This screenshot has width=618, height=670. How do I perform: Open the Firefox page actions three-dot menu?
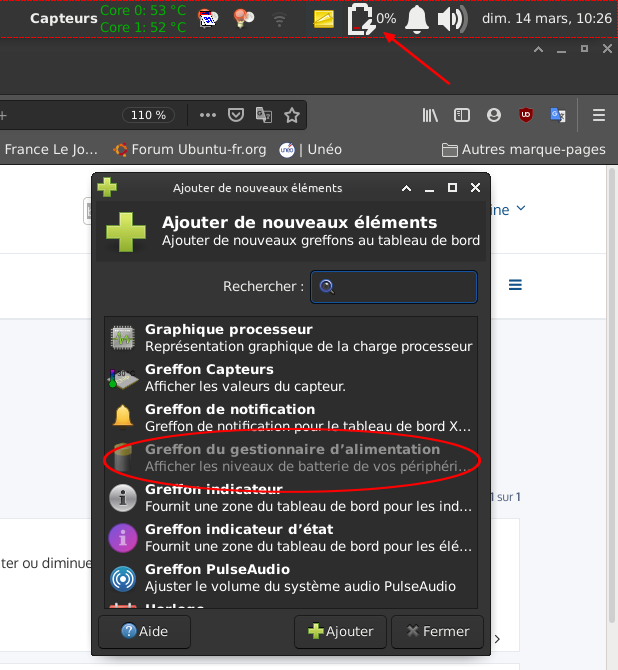point(208,115)
